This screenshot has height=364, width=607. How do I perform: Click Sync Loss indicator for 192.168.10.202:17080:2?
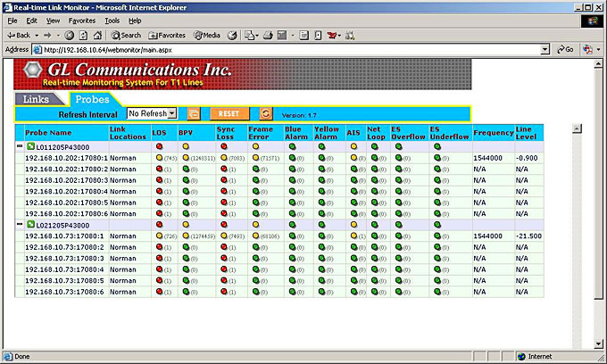[224, 169]
